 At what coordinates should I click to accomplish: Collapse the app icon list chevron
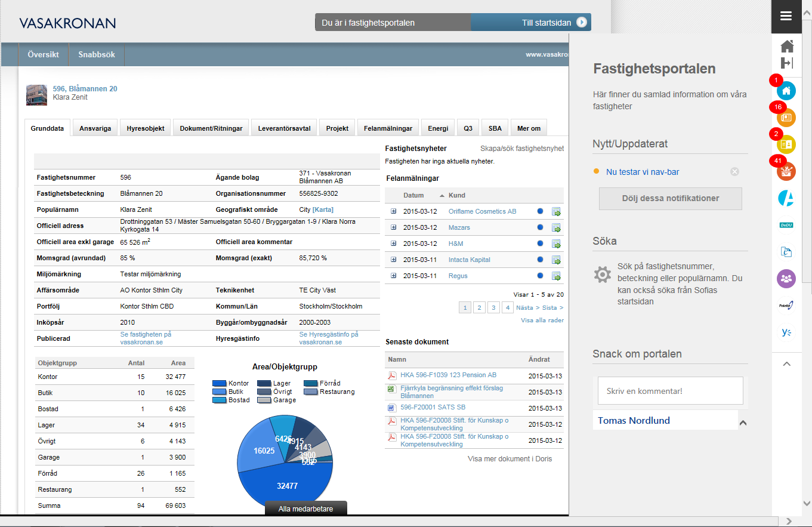pos(786,363)
